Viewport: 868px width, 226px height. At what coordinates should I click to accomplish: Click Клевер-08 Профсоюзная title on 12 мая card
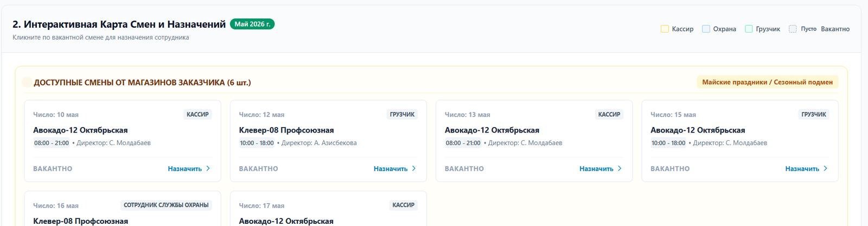(x=286, y=130)
